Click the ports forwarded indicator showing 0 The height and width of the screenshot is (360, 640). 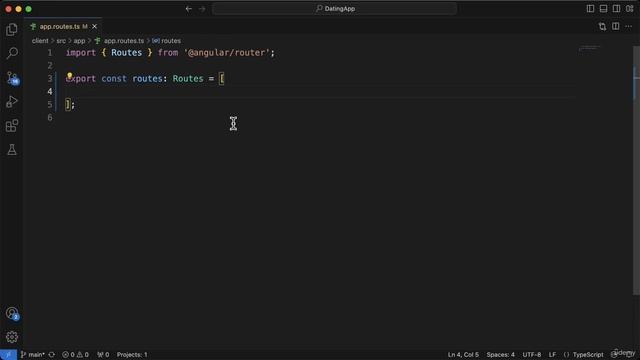tap(103, 355)
